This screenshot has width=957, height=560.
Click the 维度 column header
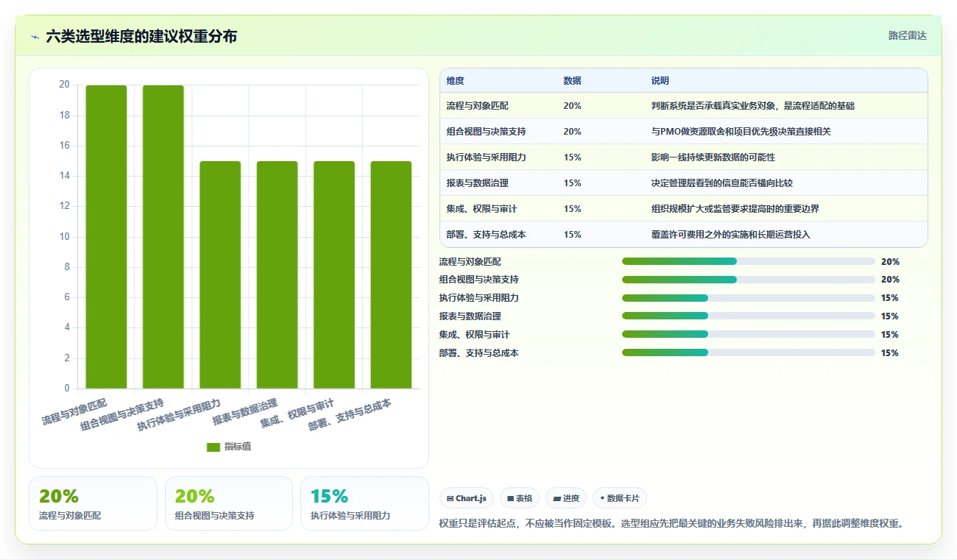[x=455, y=81]
